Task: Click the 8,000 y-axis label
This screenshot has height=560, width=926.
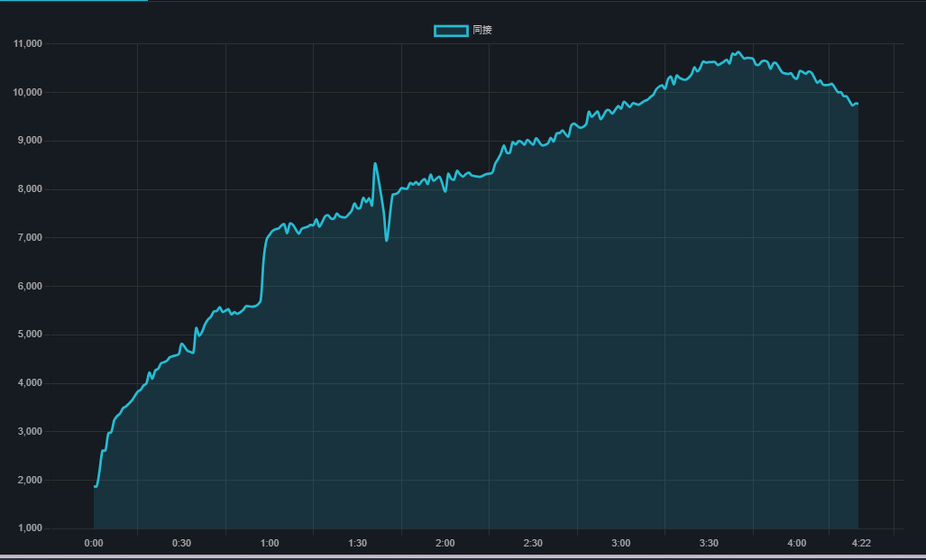Action: (31, 189)
